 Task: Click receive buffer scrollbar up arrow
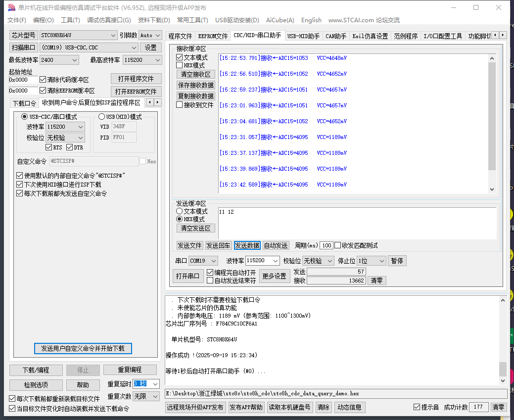(x=491, y=58)
